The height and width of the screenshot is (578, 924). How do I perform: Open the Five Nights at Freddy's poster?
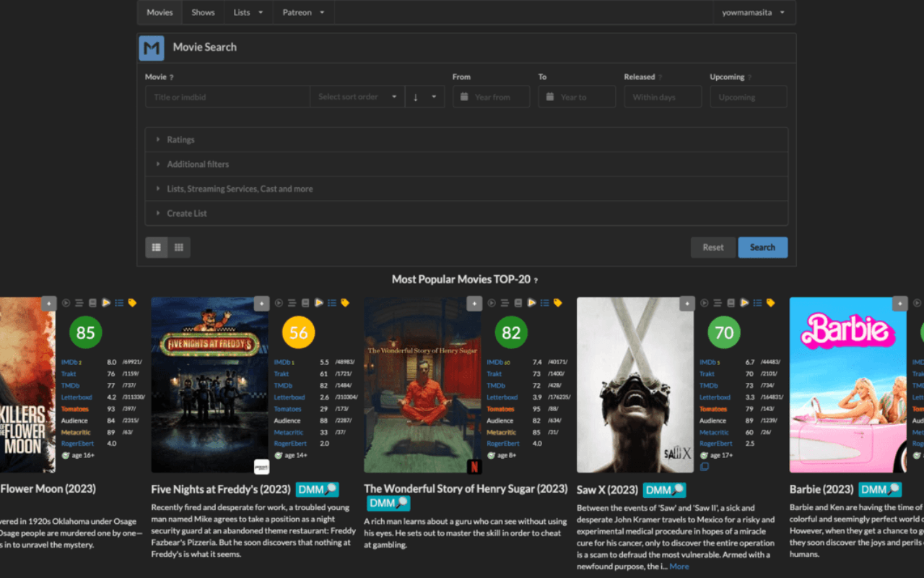pos(210,385)
